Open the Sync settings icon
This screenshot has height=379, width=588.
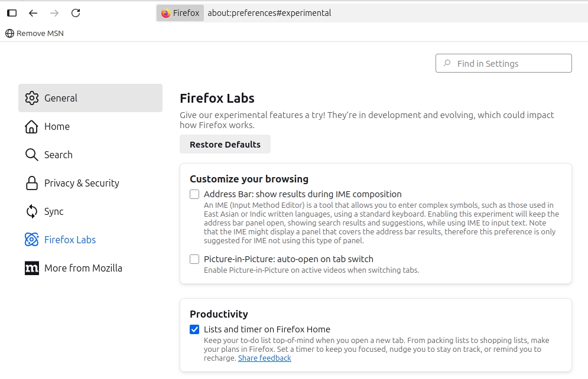point(31,211)
